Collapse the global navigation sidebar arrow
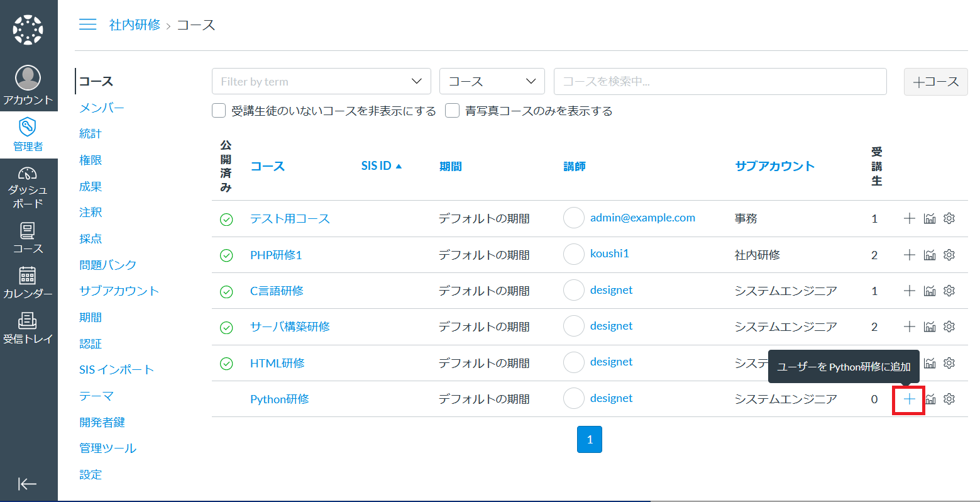 coord(28,484)
